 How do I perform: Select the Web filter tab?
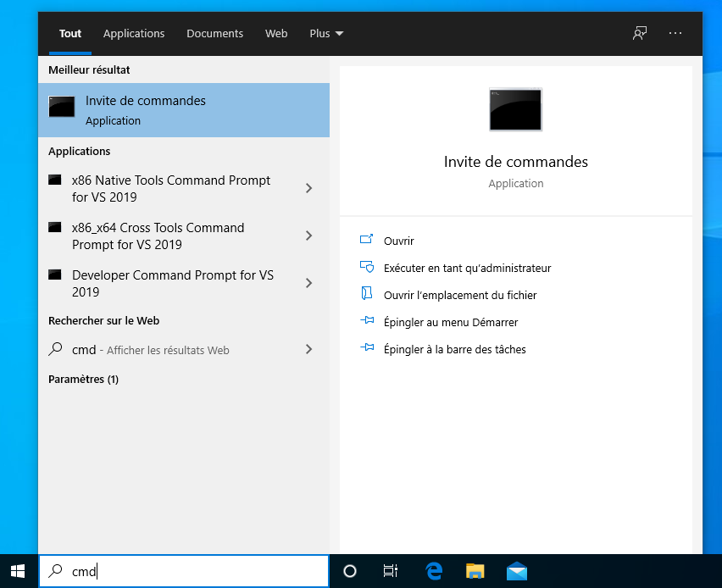[276, 34]
